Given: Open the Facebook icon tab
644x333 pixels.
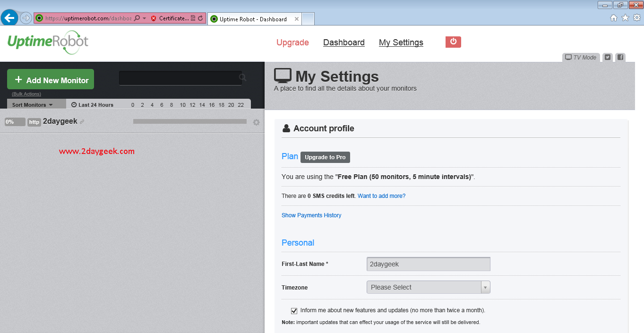Looking at the screenshot, I should [x=620, y=57].
